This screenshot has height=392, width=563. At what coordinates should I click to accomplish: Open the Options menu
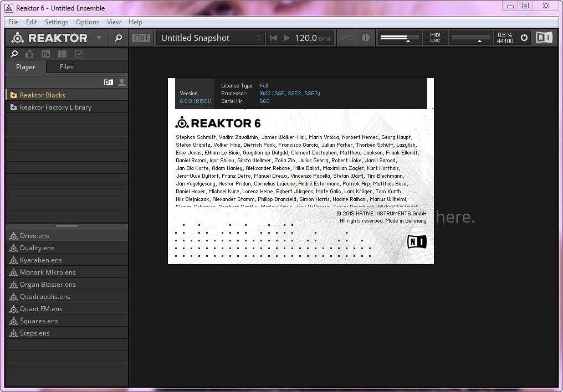pyautogui.click(x=87, y=22)
